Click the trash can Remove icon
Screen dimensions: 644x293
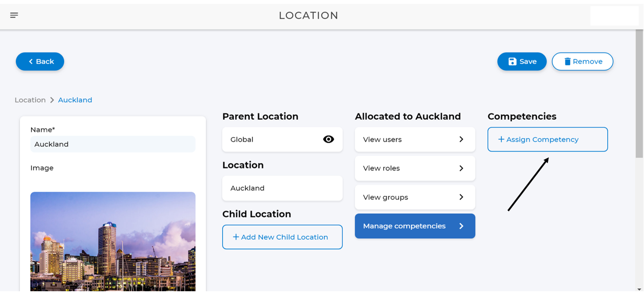pos(567,61)
